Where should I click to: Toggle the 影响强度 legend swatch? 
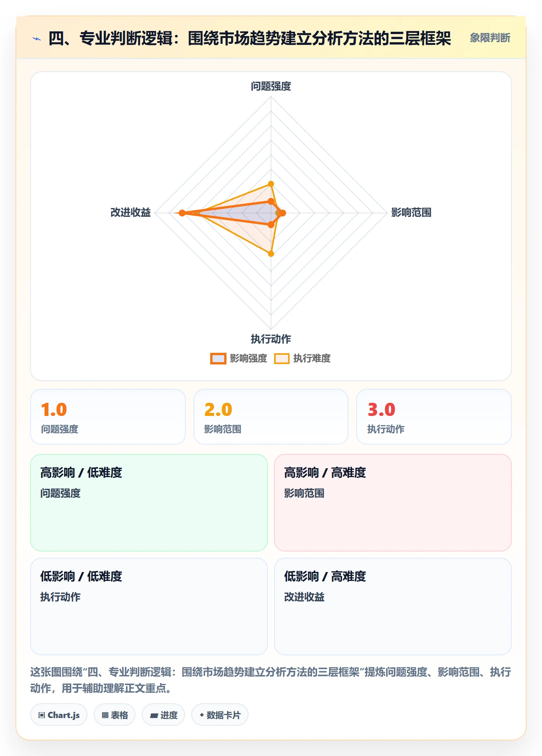click(x=218, y=359)
